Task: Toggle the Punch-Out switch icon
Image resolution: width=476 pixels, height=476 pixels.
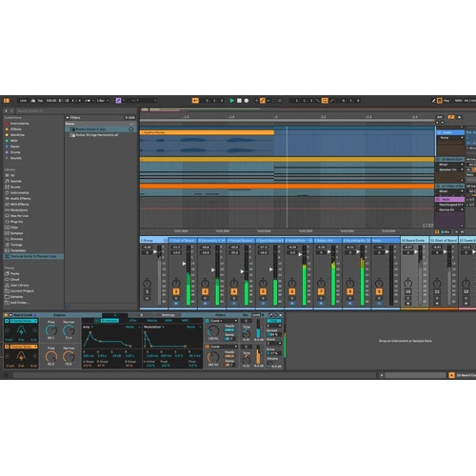Action: coord(332,101)
